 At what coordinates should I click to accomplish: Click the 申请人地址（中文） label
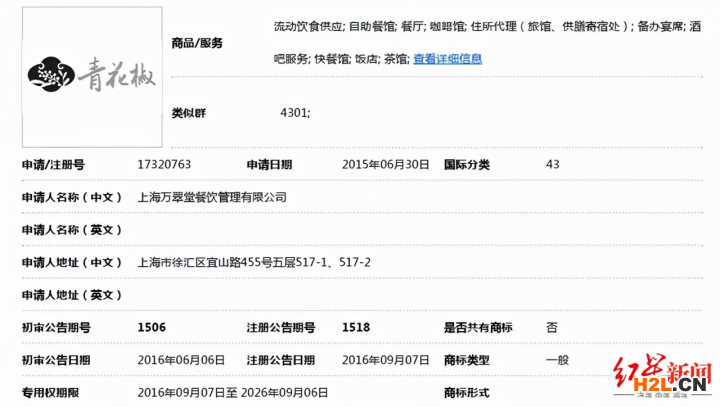coord(72,262)
